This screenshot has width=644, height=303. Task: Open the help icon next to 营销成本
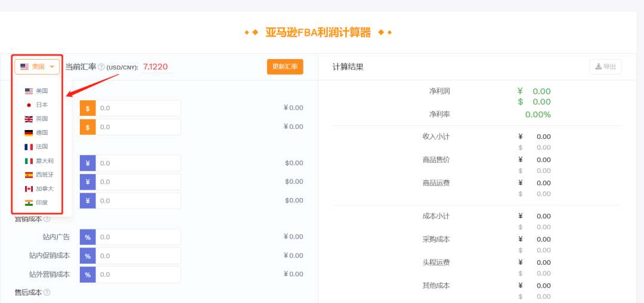click(47, 219)
